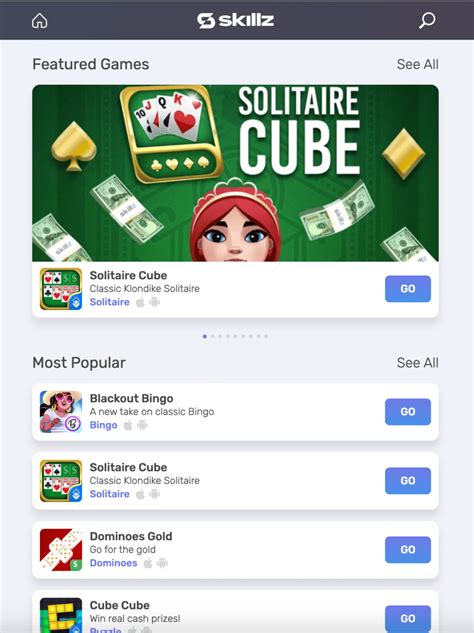Jump to second featured carousel dot
474x633 pixels.
(213, 336)
